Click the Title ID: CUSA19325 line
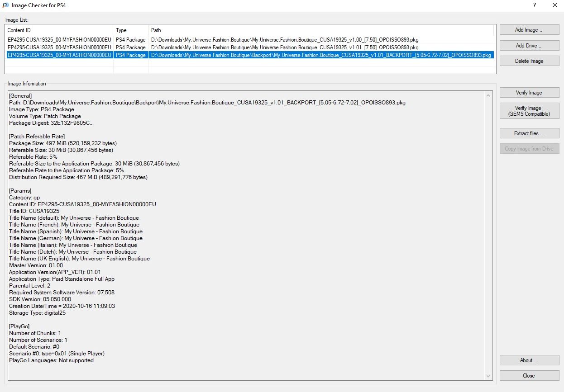Viewport: 564px width, 392px height. pyautogui.click(x=34, y=211)
